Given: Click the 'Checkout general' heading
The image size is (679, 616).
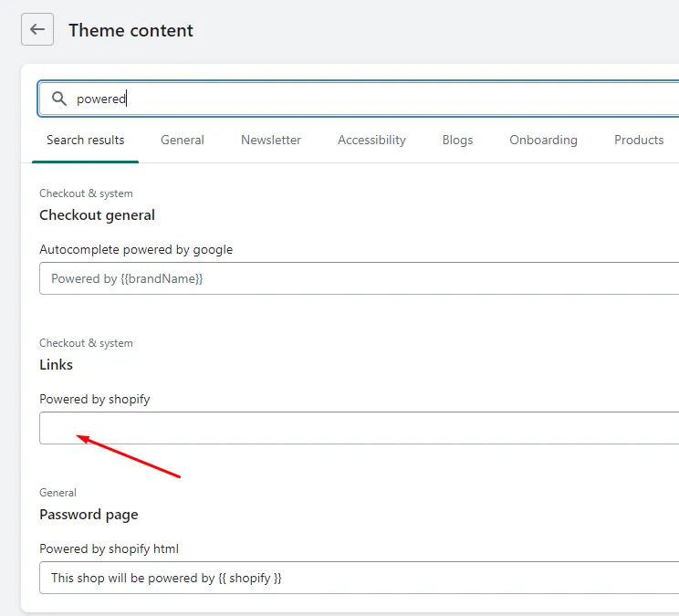Looking at the screenshot, I should pyautogui.click(x=97, y=215).
